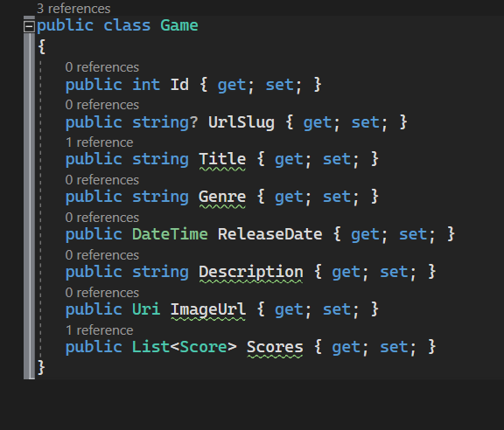504x430 pixels.
Task: Place cursor on the Game class name
Action: [179, 25]
